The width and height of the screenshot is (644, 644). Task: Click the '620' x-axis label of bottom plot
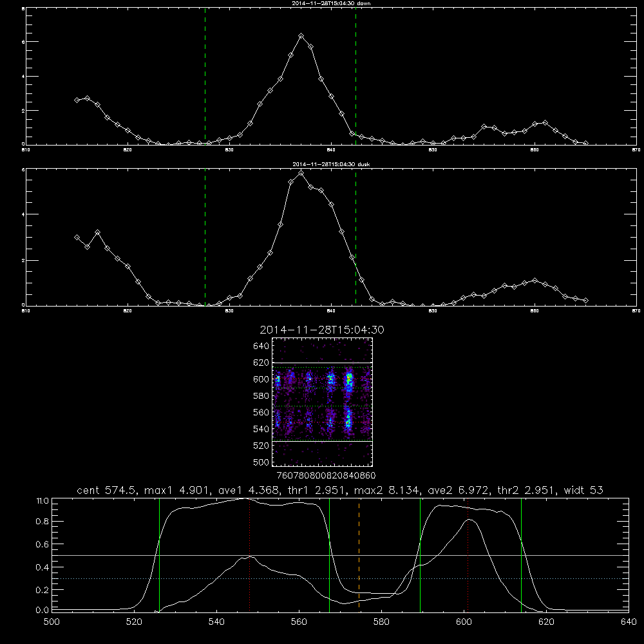[546, 622]
